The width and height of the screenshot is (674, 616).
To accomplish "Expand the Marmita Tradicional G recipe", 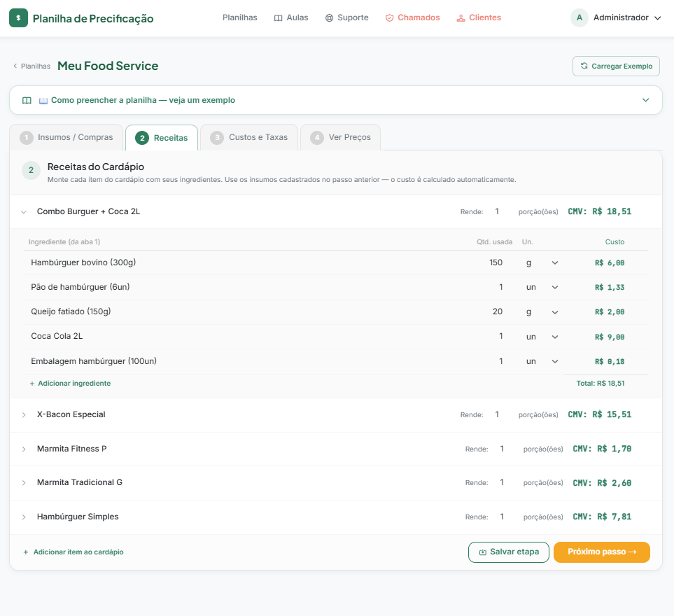I will [x=24, y=483].
